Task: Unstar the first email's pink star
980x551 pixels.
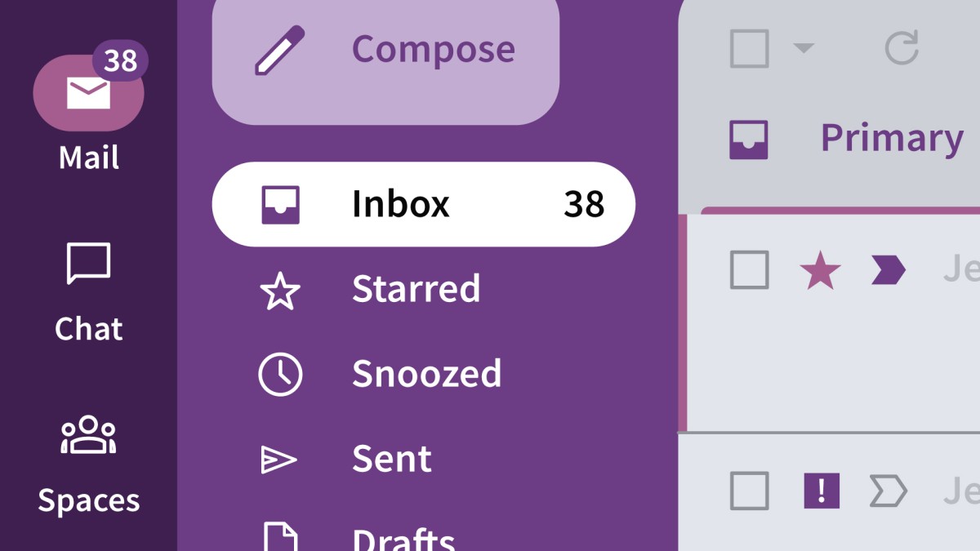Action: click(x=820, y=270)
